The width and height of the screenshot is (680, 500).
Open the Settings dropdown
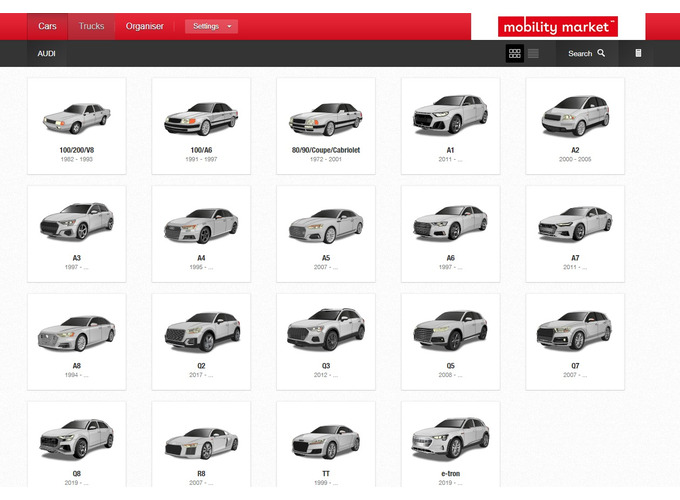(211, 26)
